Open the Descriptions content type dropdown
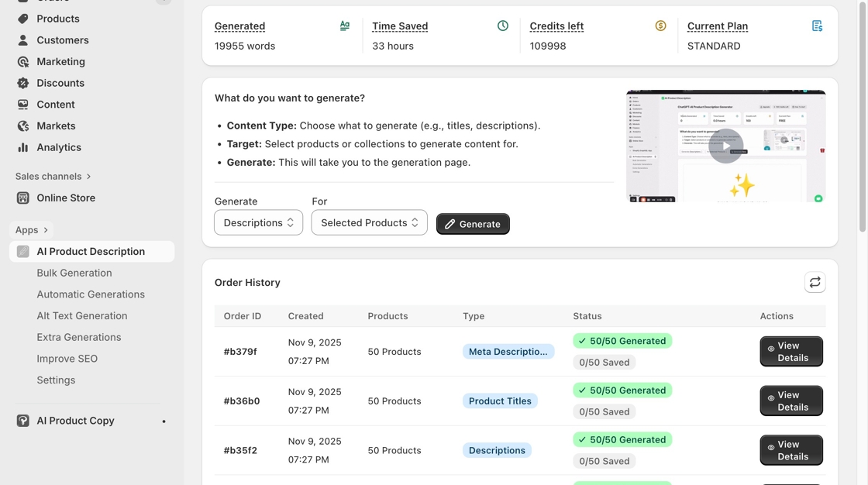 click(258, 222)
